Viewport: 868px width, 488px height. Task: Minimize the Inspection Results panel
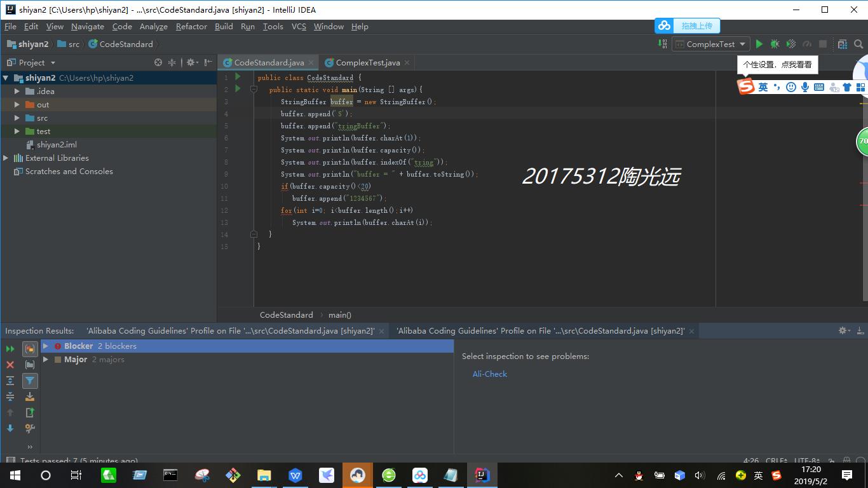[860, 330]
